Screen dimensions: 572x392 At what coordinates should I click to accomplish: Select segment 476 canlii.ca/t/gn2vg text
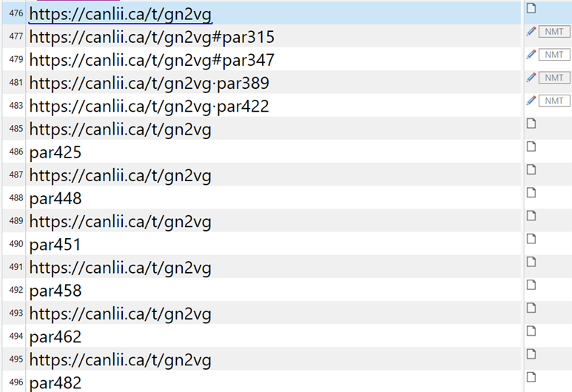[x=121, y=15]
